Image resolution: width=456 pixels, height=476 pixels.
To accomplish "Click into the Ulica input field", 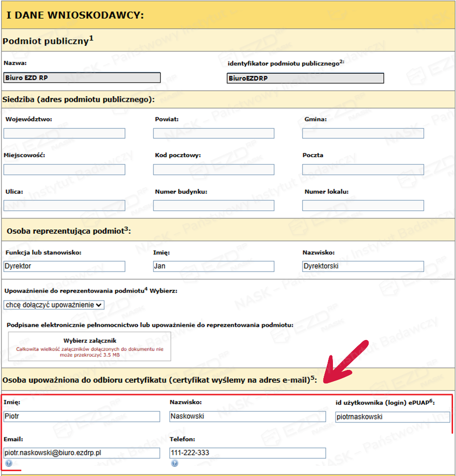I will click(x=64, y=205).
